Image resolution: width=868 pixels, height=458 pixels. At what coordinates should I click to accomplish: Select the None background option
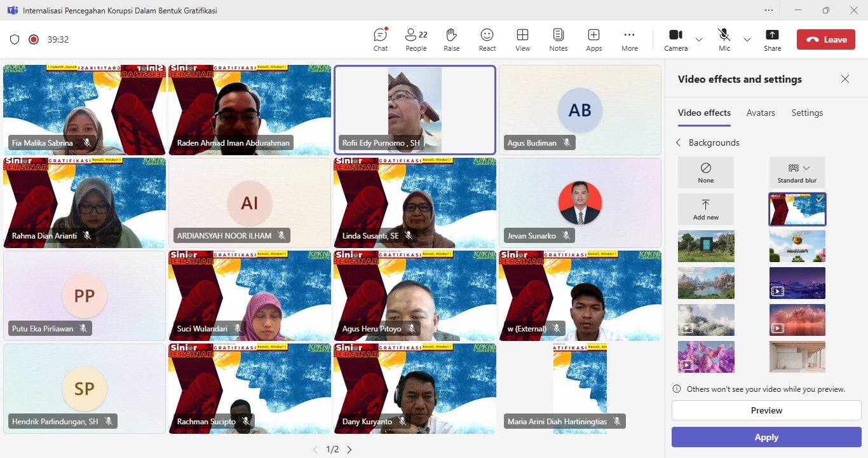pos(705,172)
